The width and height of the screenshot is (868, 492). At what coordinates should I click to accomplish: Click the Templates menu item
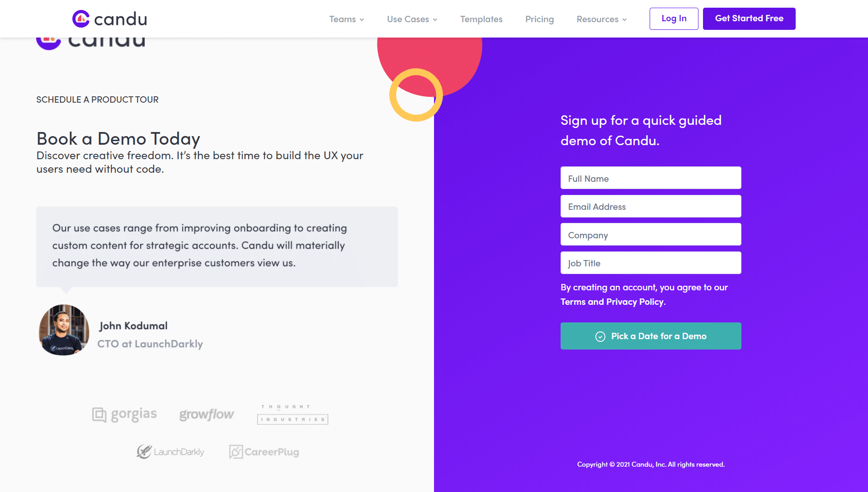click(x=481, y=19)
